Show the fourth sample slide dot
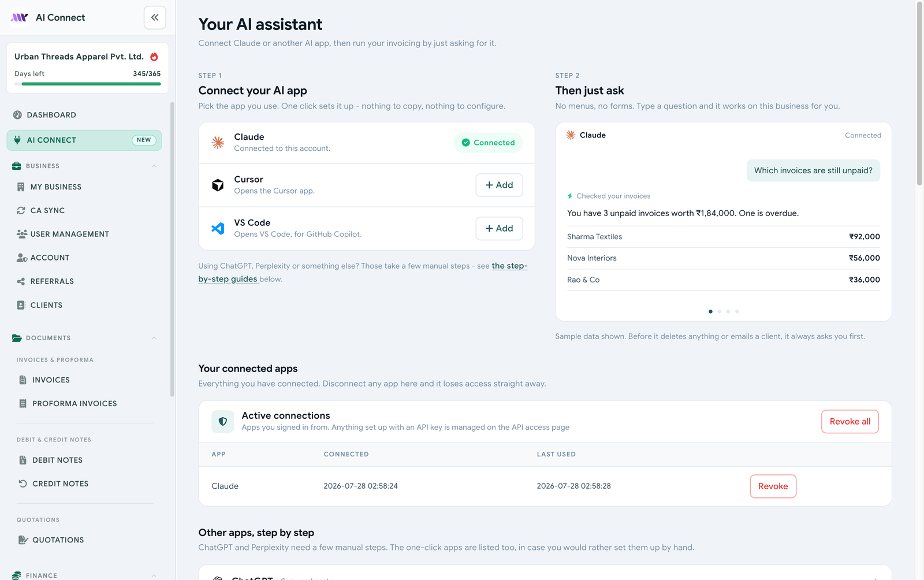 737,311
